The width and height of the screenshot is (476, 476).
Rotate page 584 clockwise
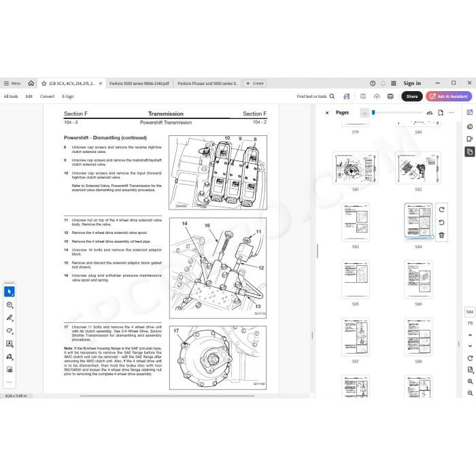click(442, 209)
